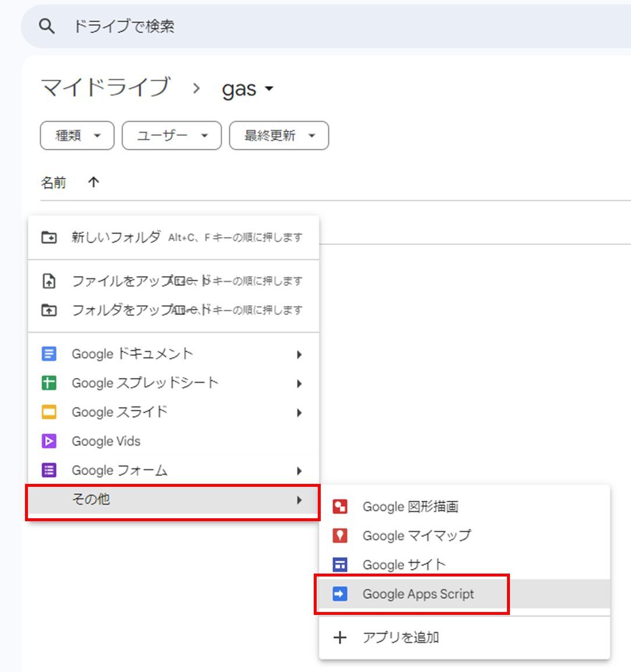Open the 最終更新 filter dropdown

click(x=279, y=136)
